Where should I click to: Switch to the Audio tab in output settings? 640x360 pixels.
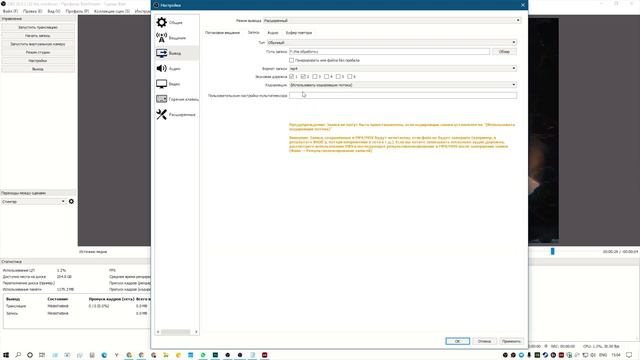[273, 33]
